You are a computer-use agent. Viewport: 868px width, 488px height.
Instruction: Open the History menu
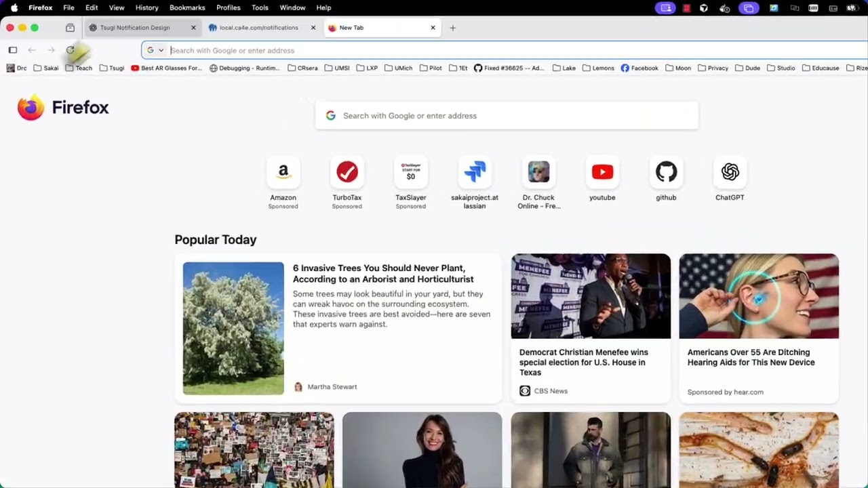[x=146, y=7]
